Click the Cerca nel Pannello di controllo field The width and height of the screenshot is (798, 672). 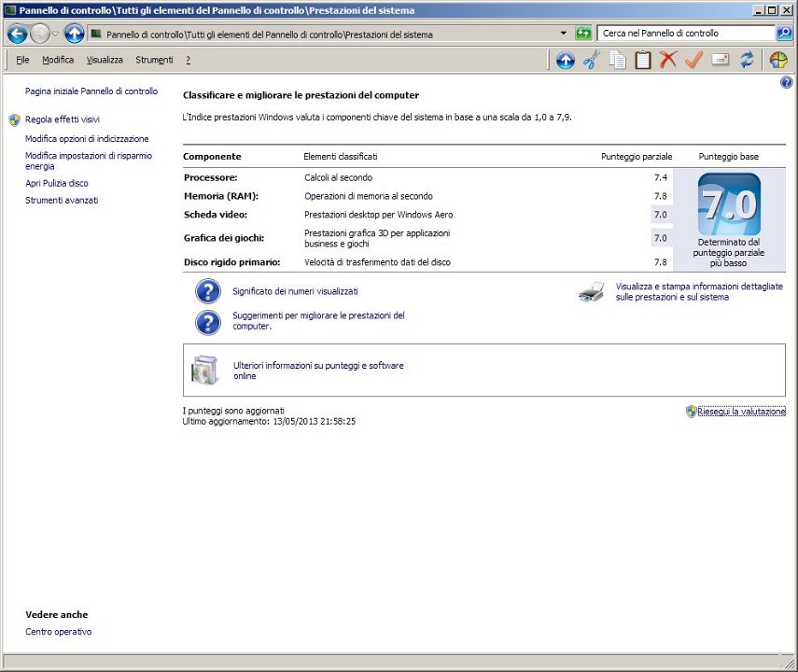click(x=686, y=33)
